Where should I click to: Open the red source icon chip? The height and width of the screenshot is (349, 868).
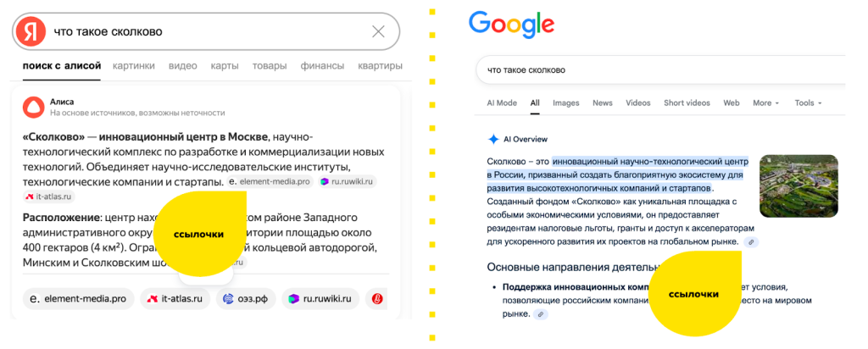[x=377, y=298]
